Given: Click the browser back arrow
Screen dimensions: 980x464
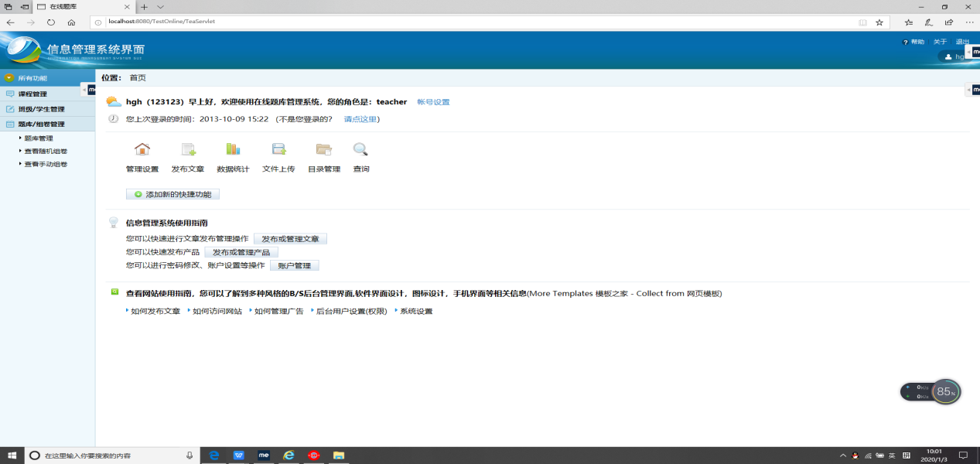Looking at the screenshot, I should (x=11, y=22).
